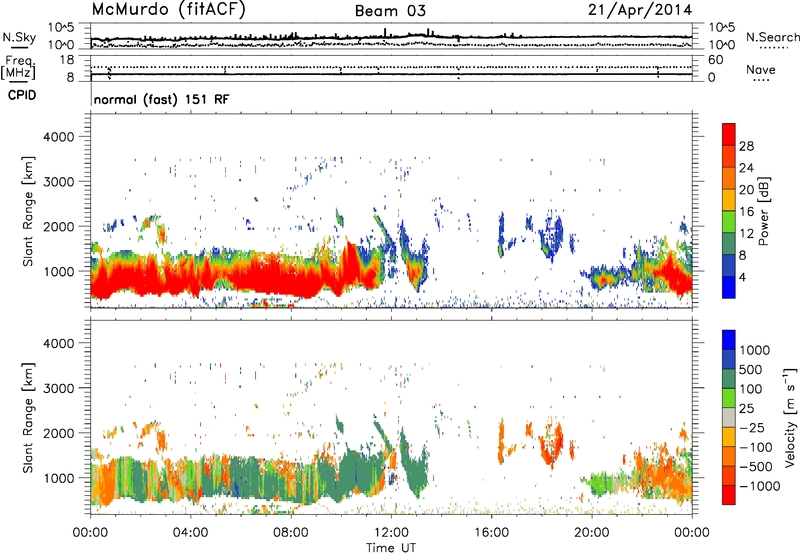
Task: Click the 'Beam 03' heading
Action: (x=390, y=11)
